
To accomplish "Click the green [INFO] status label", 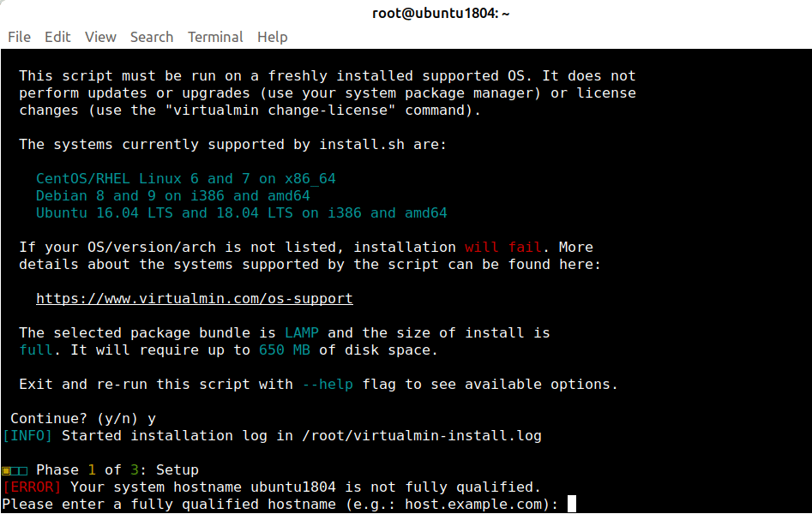I will 27,435.
